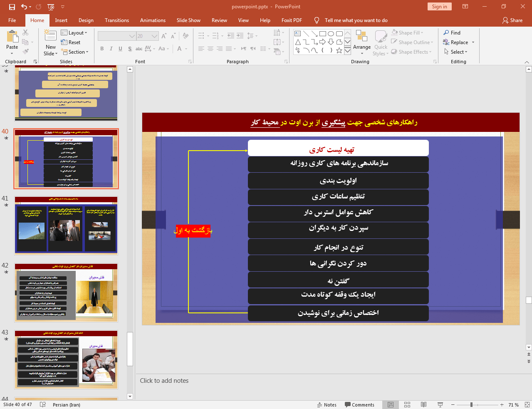Viewport: 532px width, 409px height.
Task: Reset slide layout with Reset
Action: (71, 42)
